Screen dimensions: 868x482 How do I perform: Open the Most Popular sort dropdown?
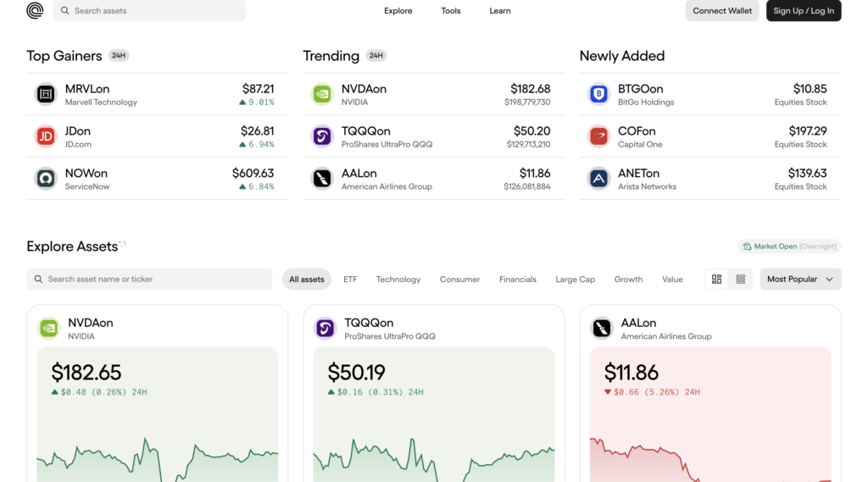click(x=799, y=280)
